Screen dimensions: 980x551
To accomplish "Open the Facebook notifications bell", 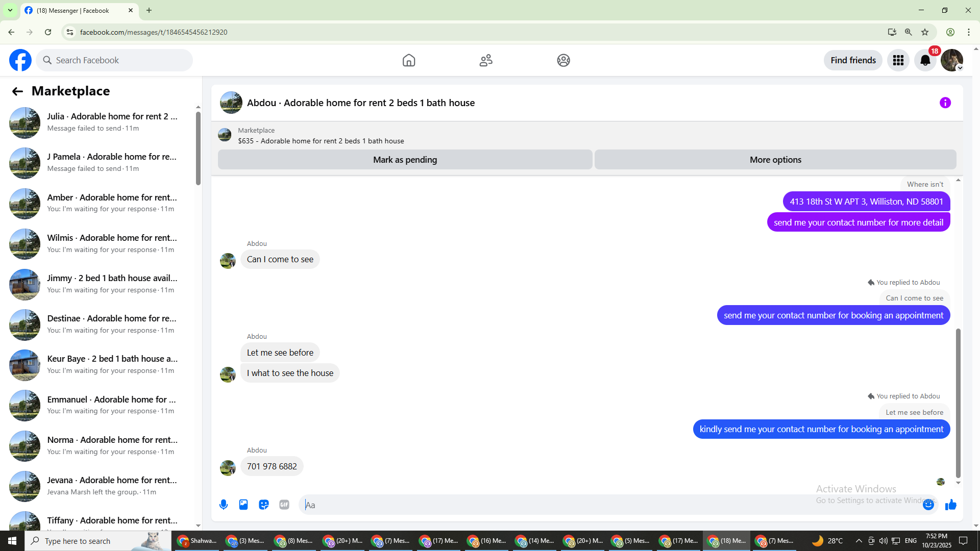I will point(925,60).
